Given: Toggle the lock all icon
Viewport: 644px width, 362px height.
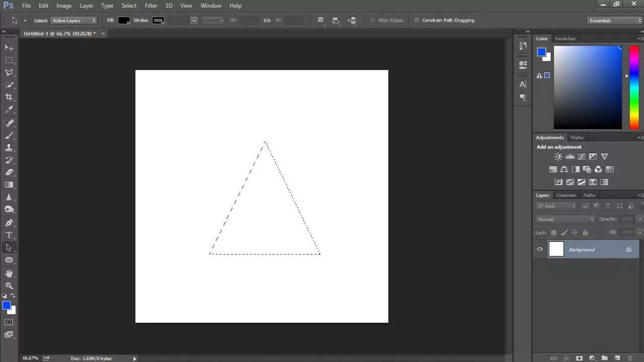Looking at the screenshot, I should (585, 232).
